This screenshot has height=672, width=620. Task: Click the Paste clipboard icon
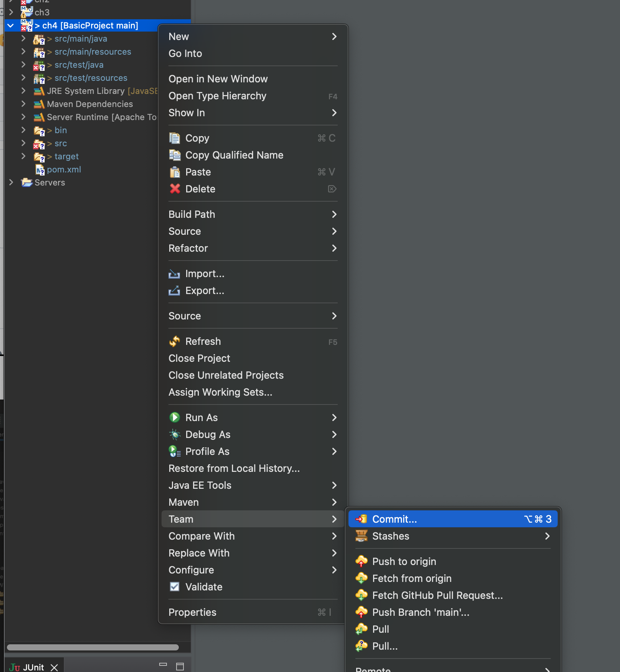(x=175, y=172)
